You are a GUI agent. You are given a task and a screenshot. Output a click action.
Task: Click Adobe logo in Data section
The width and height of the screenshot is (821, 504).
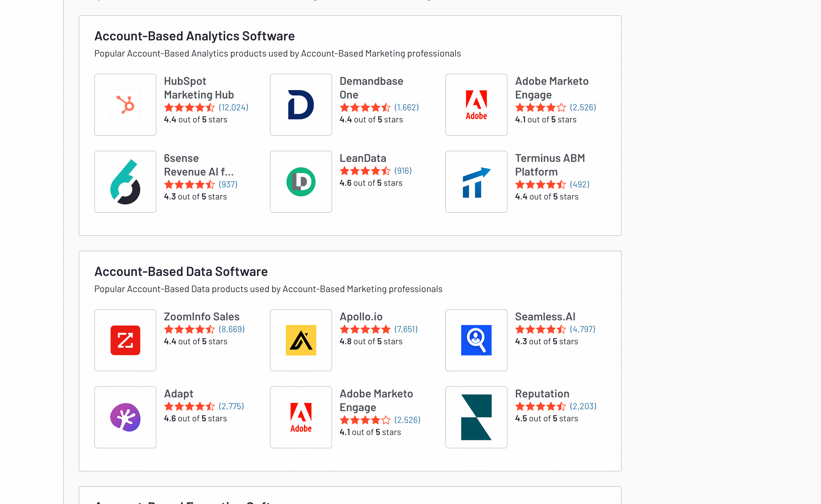coord(301,417)
